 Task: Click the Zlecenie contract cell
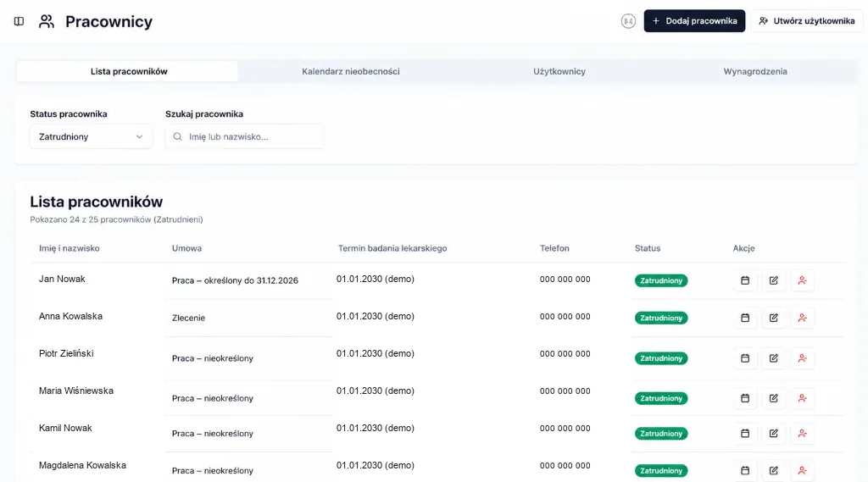click(x=188, y=318)
